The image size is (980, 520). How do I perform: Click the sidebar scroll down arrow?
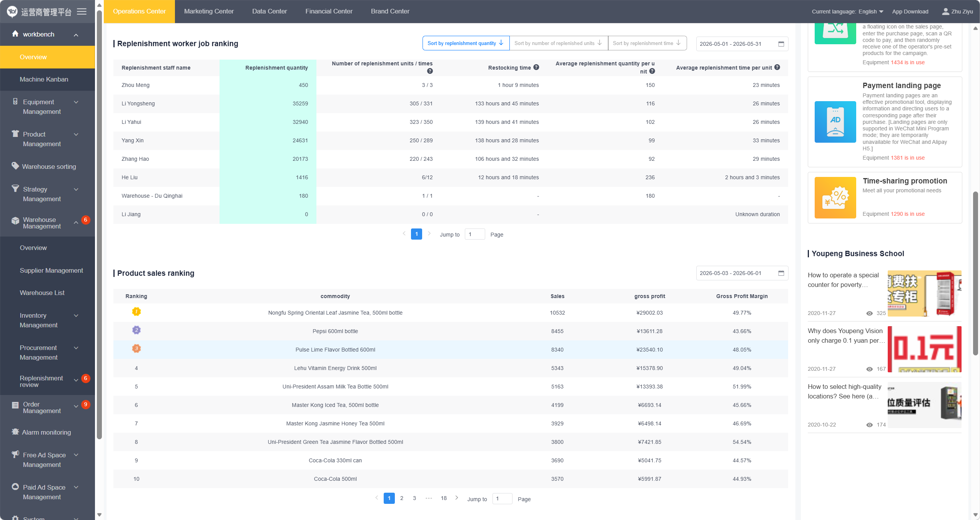click(x=99, y=515)
